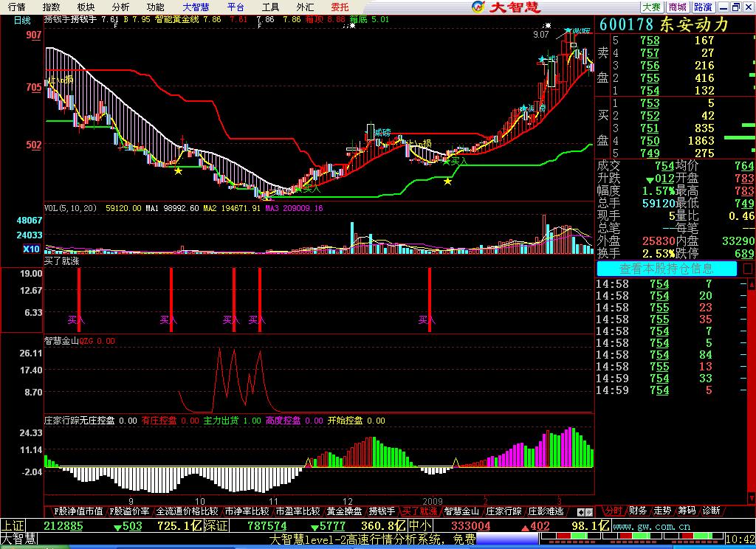Screen dimensions: 756x549
Task: Open the 大智慧 menu
Action: pyautogui.click(x=196, y=7)
